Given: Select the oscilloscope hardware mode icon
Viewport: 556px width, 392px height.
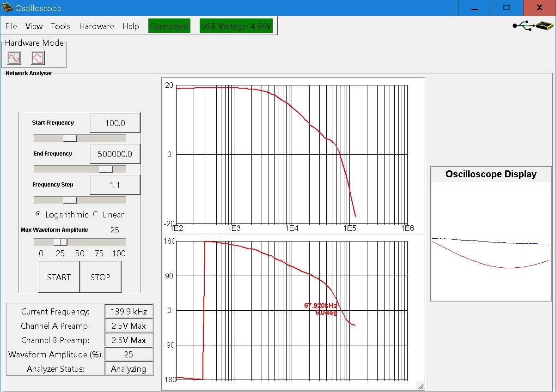Looking at the screenshot, I should pyautogui.click(x=14, y=58).
